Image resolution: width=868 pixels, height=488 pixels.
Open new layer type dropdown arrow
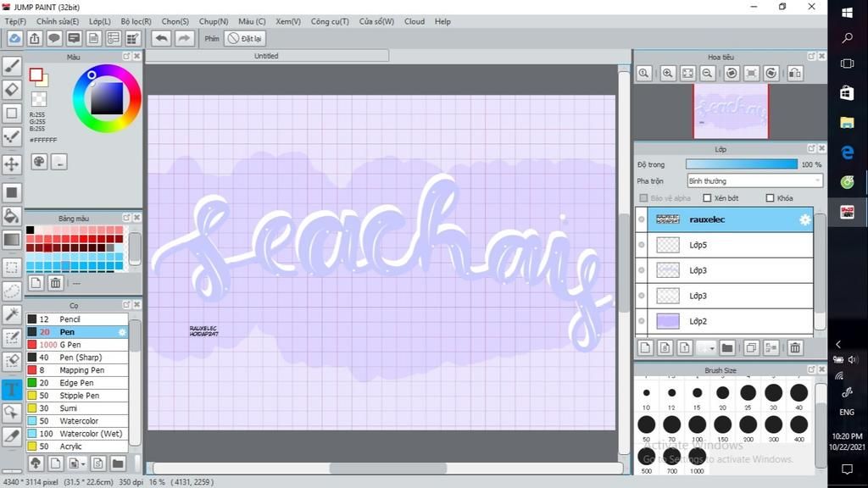[x=712, y=348]
